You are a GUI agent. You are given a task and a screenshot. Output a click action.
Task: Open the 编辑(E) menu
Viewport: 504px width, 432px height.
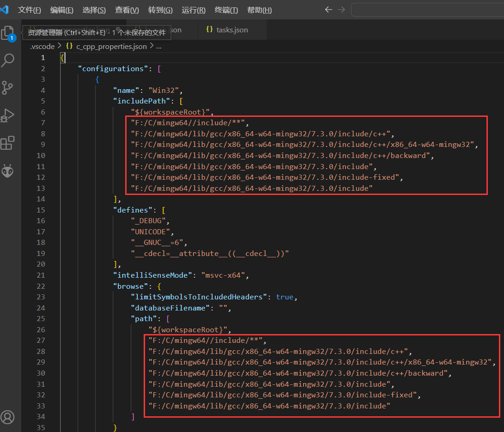pyautogui.click(x=62, y=10)
